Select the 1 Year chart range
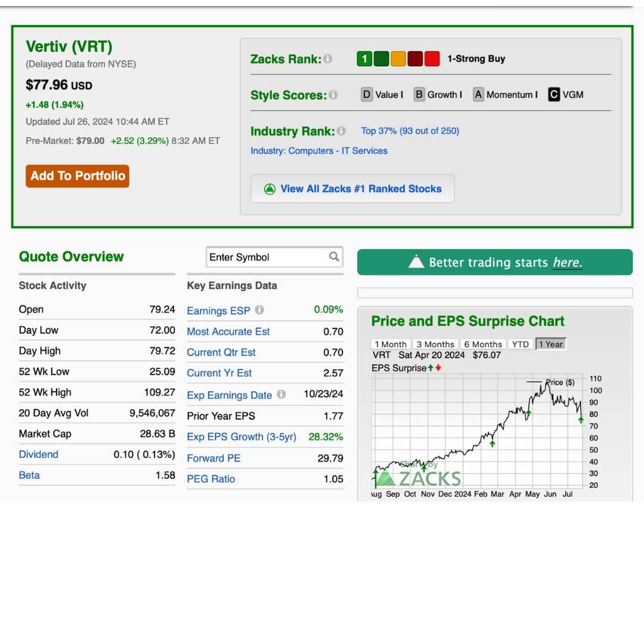 point(551,344)
